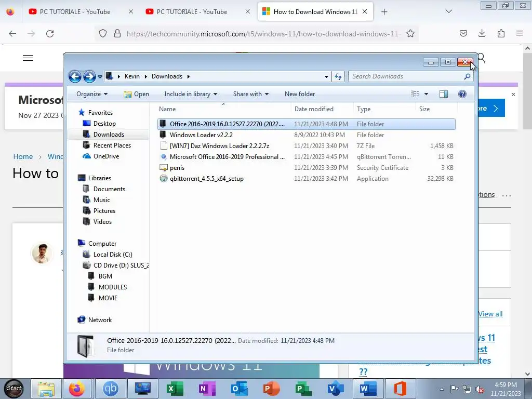Image resolution: width=532 pixels, height=399 pixels.
Task: Open Documents library
Action: tap(109, 189)
